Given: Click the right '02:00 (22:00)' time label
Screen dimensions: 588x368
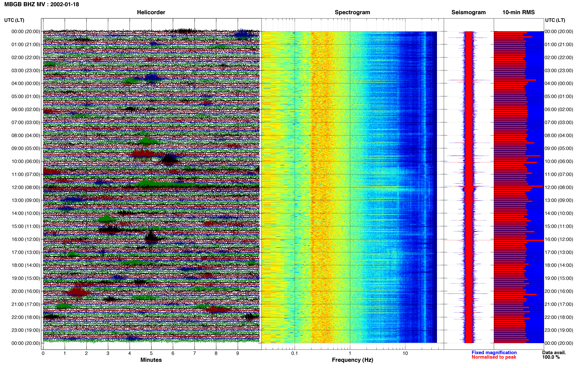Looking at the screenshot, I should pos(559,57).
